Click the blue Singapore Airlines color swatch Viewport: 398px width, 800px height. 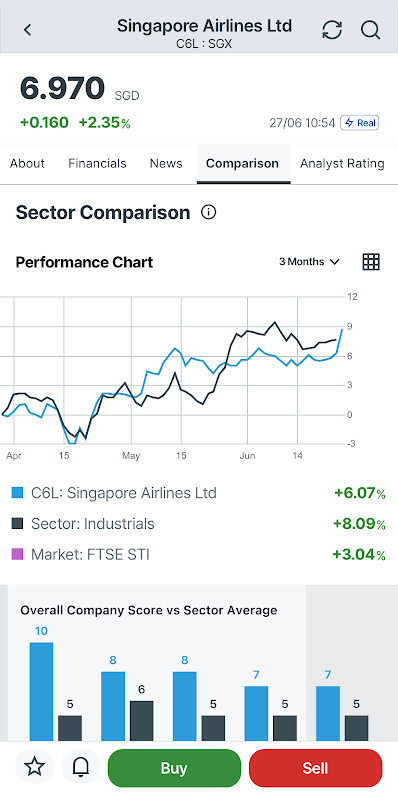(x=17, y=493)
